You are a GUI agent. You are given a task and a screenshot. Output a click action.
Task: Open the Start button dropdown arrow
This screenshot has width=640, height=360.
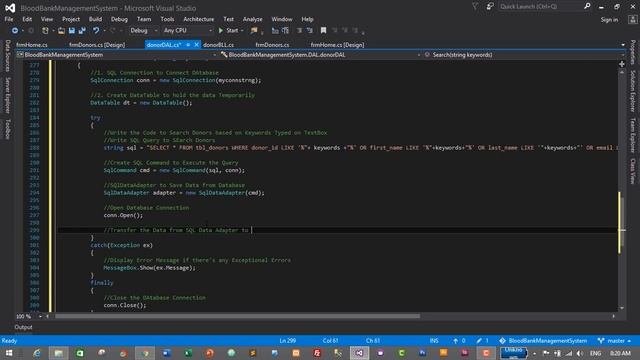pyautogui.click(x=242, y=31)
